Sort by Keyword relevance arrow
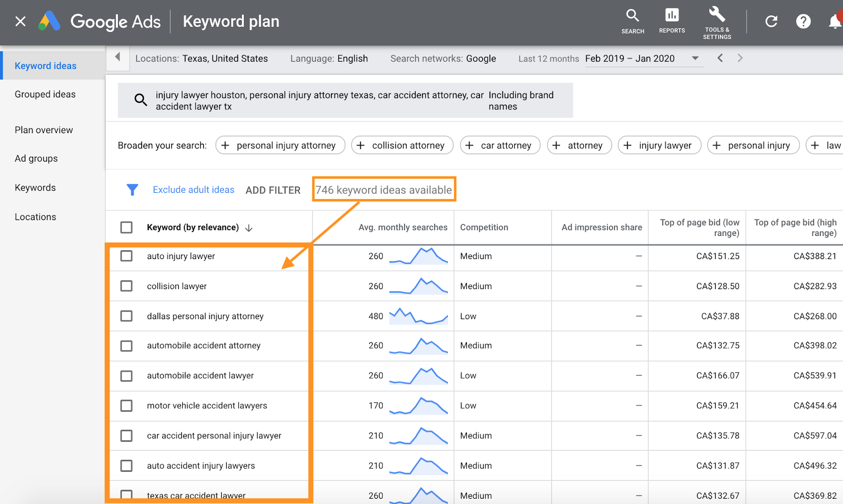The image size is (843, 504). click(249, 228)
